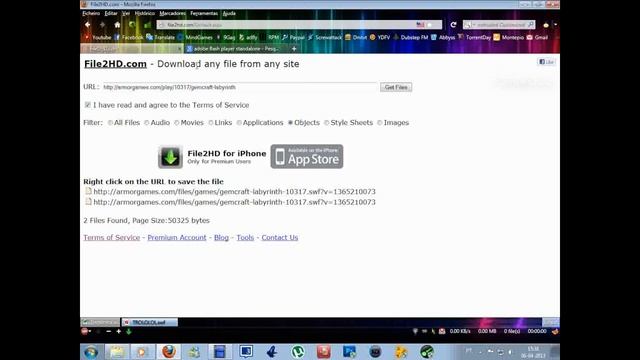Toggle the Terms of Service agreement checkbox

(87, 105)
